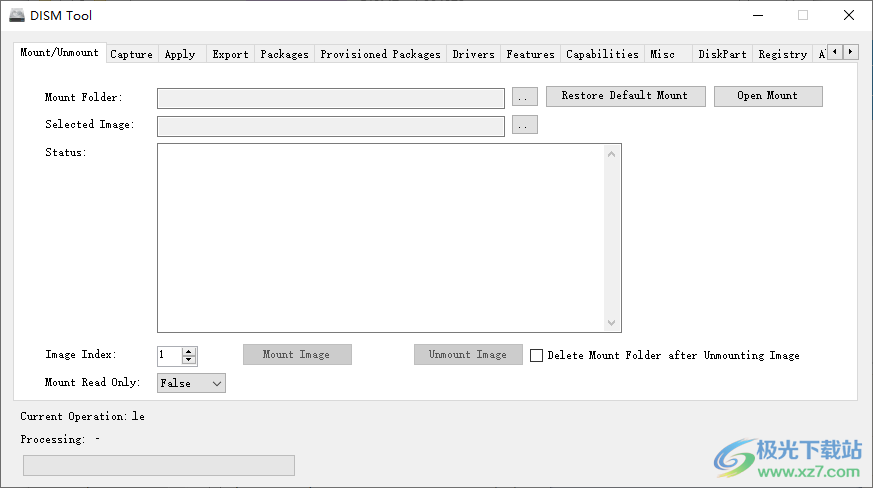Click the Mount Folder path field
The image size is (873, 488).
pyautogui.click(x=331, y=98)
